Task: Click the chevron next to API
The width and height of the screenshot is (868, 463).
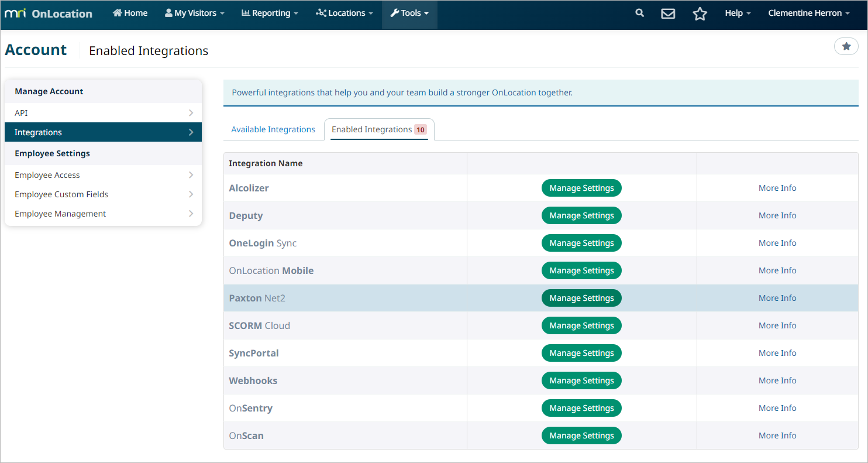Action: point(191,113)
